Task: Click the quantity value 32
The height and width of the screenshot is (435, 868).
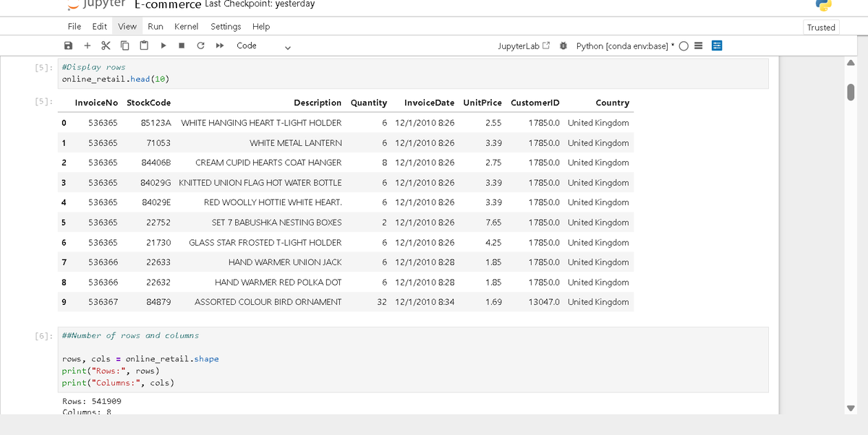Action: tap(382, 302)
